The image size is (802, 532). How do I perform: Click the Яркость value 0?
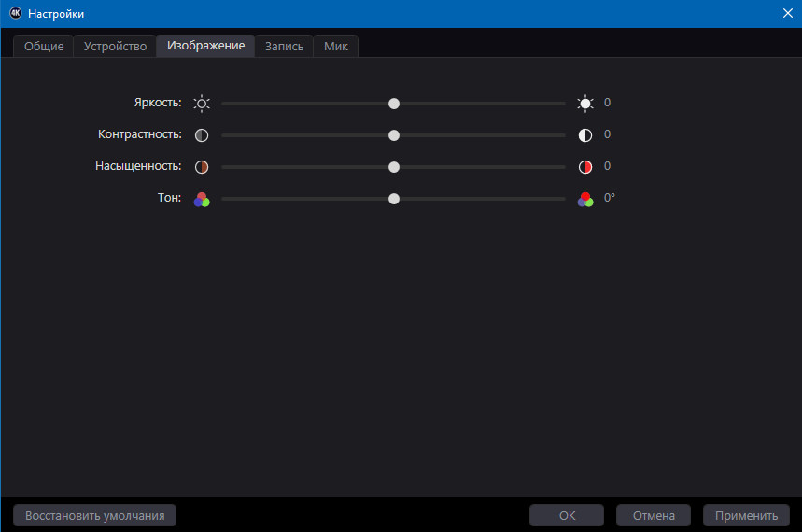pos(607,103)
